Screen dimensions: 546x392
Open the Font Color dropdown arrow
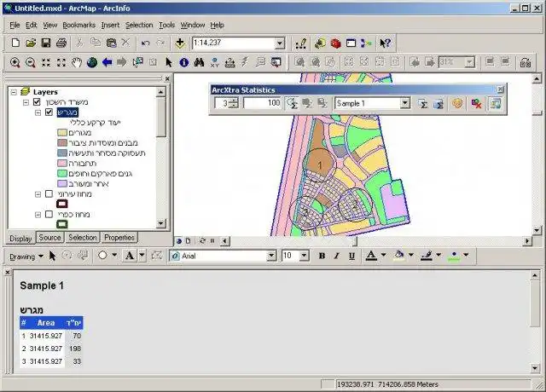click(383, 256)
